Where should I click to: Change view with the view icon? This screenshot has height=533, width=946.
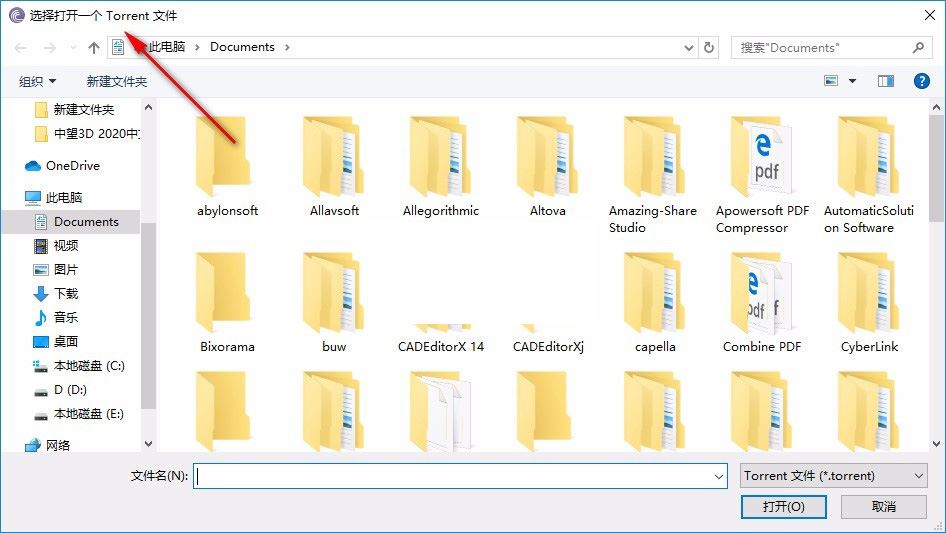pyautogui.click(x=831, y=81)
